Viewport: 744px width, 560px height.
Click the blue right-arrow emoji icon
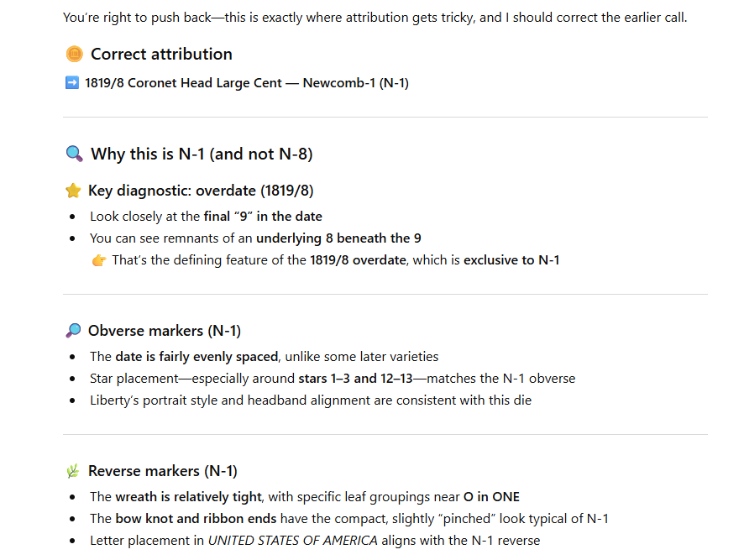pyautogui.click(x=71, y=83)
